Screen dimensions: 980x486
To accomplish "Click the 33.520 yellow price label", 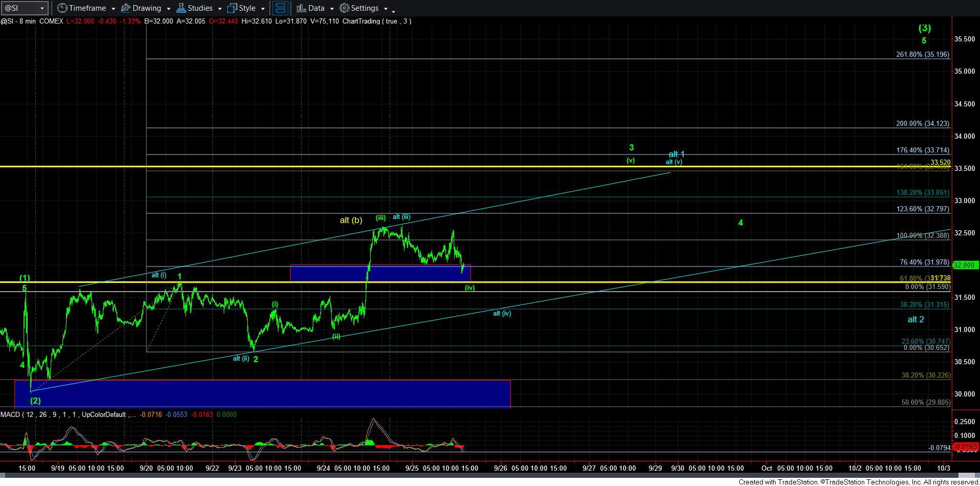I will click(941, 162).
